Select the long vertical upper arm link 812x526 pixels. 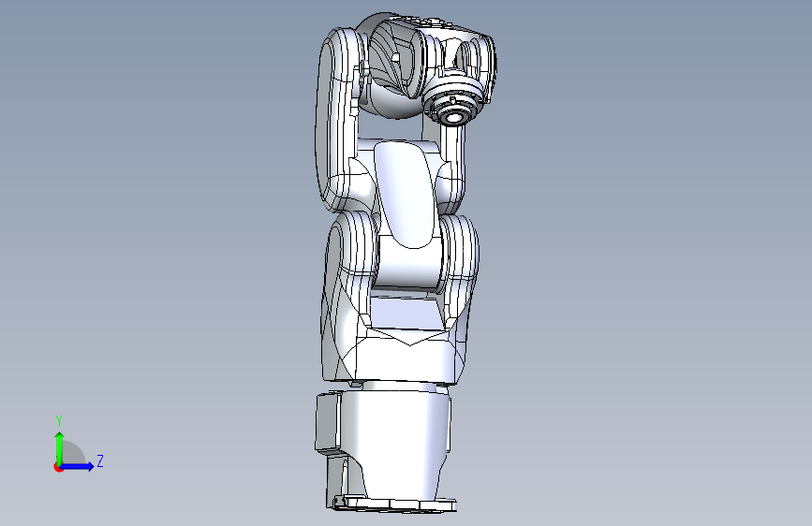tap(337, 119)
